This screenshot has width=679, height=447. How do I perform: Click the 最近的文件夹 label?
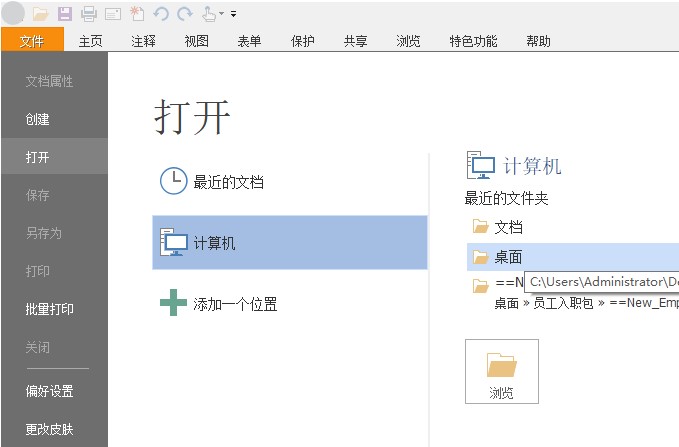click(506, 198)
